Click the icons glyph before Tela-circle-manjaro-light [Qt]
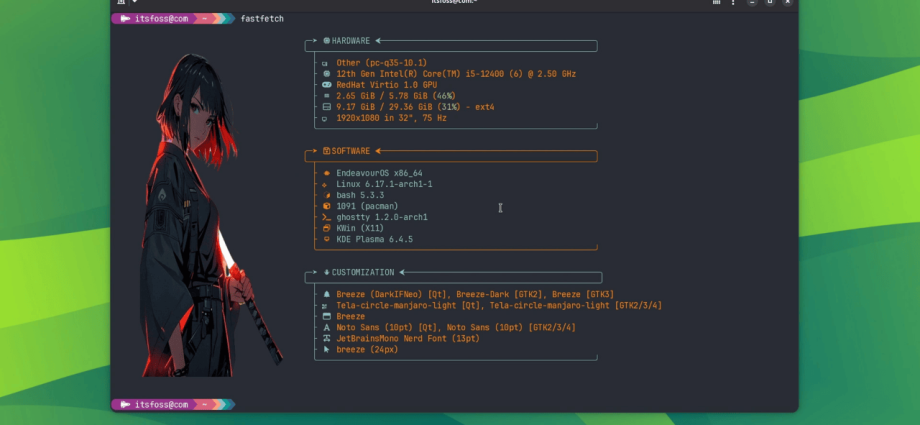The height and width of the screenshot is (425, 920). 325,306
